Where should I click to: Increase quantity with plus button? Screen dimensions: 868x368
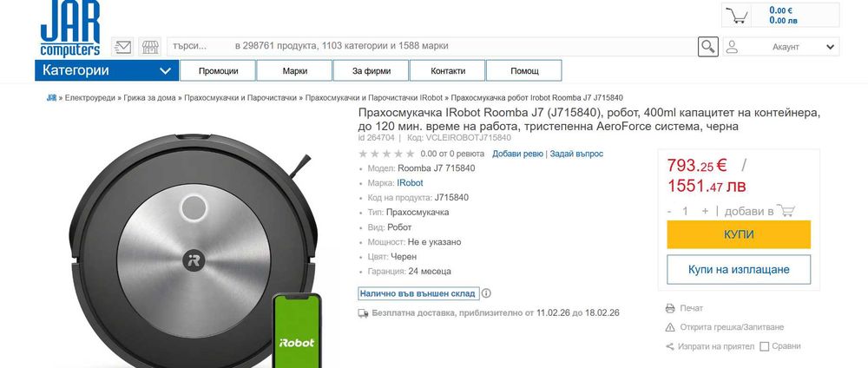click(x=705, y=212)
